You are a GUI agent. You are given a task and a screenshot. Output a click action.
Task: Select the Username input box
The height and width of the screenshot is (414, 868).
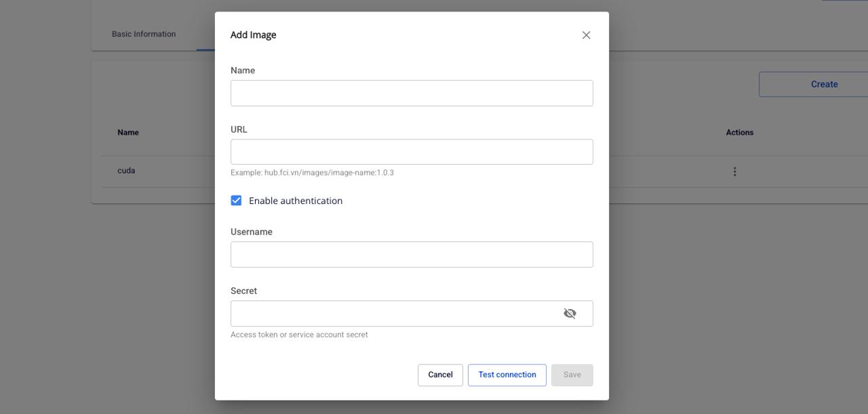point(412,254)
